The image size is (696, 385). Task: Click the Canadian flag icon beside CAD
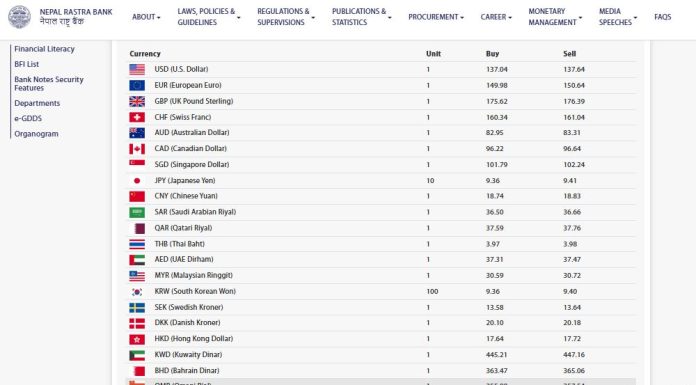137,149
